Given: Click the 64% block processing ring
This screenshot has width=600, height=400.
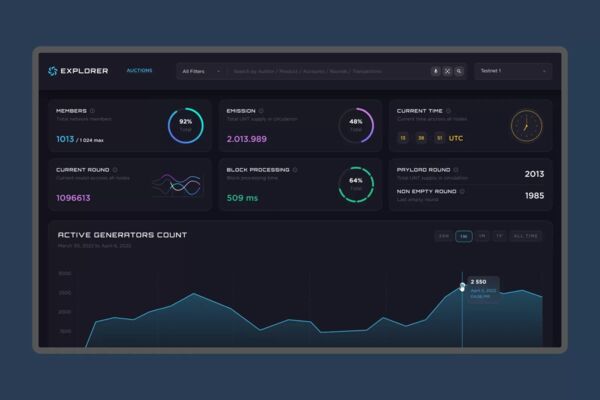Looking at the screenshot, I should 356,184.
